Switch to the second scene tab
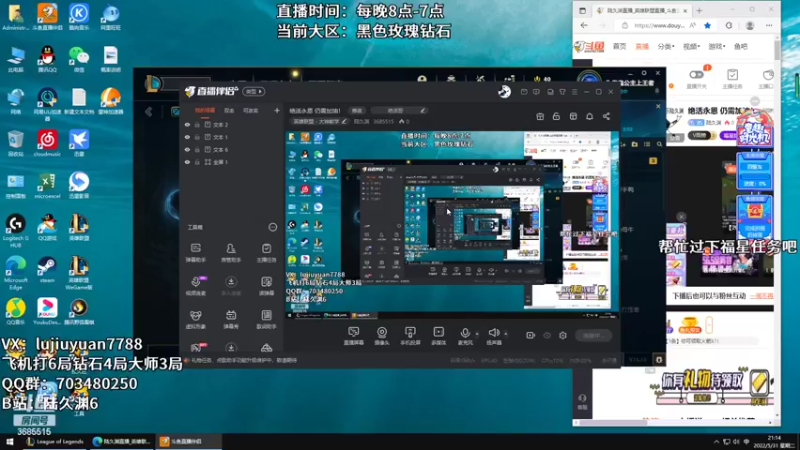Image resolution: width=800 pixels, height=450 pixels. [x=229, y=110]
